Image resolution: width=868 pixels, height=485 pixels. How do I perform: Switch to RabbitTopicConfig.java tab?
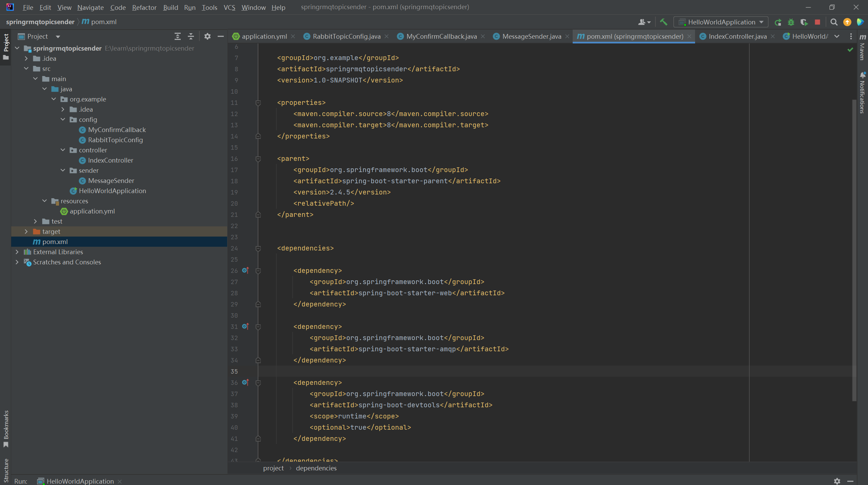click(x=346, y=36)
